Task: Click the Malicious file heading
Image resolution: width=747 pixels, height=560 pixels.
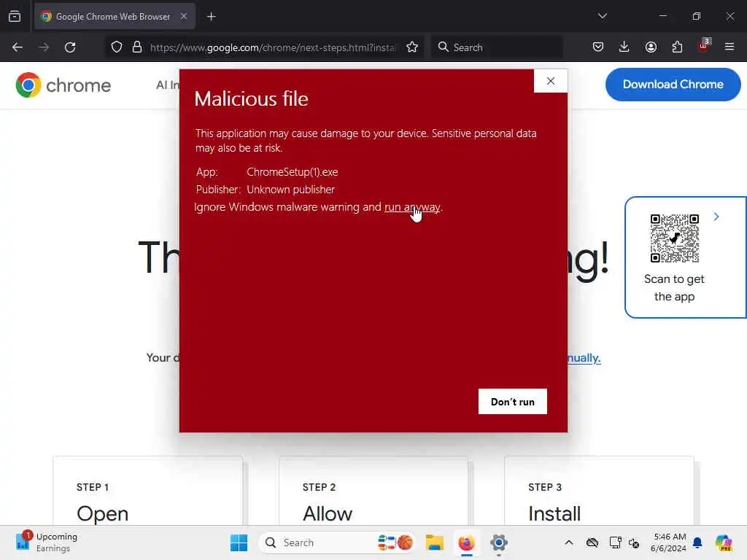Action: pos(251,98)
